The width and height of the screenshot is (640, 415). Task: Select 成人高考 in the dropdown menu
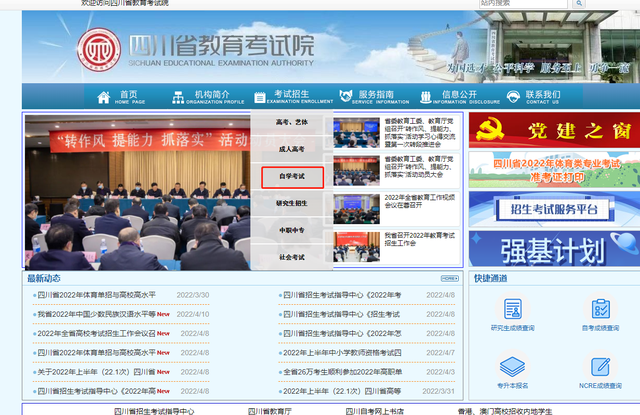292,149
